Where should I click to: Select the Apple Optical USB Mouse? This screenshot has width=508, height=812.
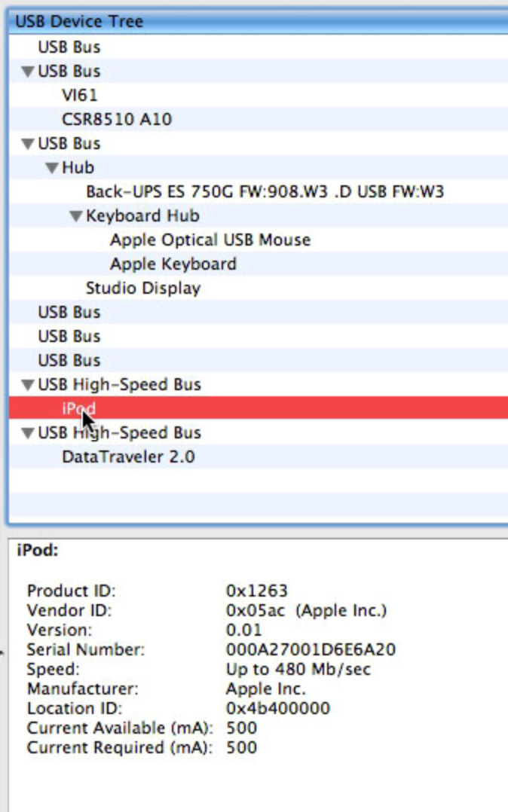coord(210,240)
